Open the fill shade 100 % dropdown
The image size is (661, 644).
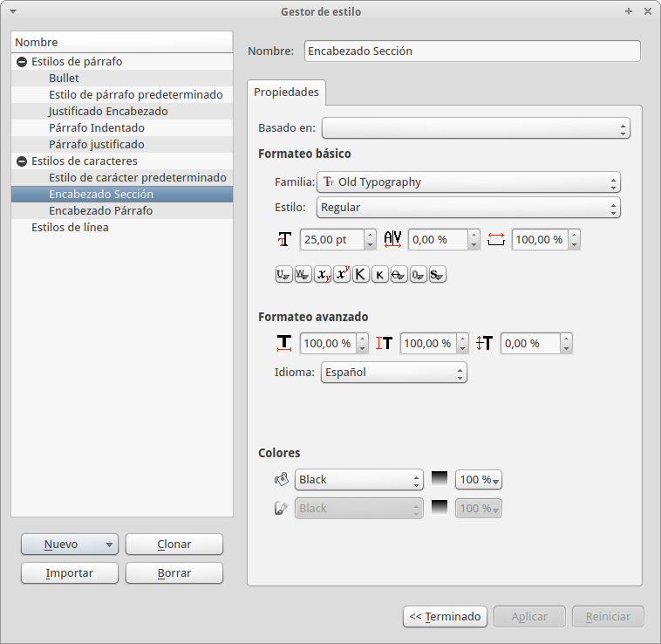(x=479, y=480)
